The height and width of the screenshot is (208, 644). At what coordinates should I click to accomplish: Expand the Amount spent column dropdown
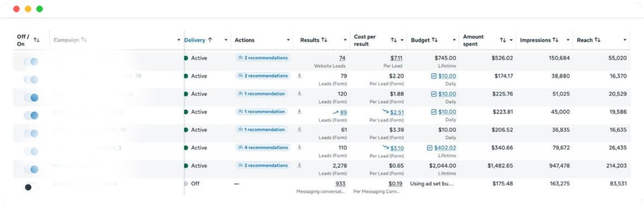point(511,40)
